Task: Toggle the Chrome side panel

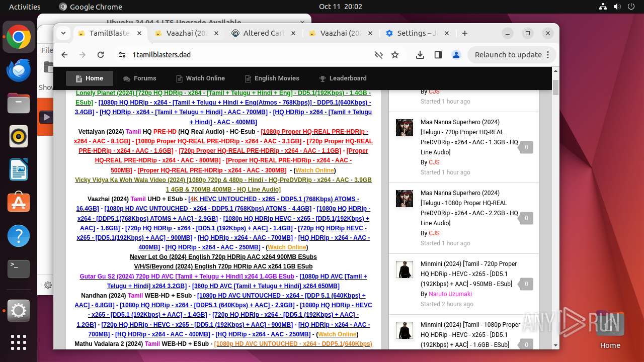Action: tap(438, 55)
